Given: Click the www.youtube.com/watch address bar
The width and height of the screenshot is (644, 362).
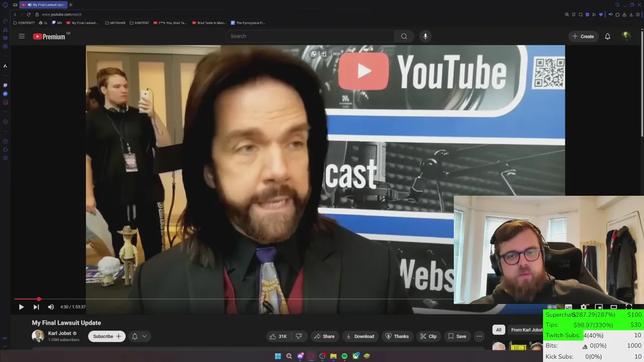Looking at the screenshot, I should [x=61, y=15].
